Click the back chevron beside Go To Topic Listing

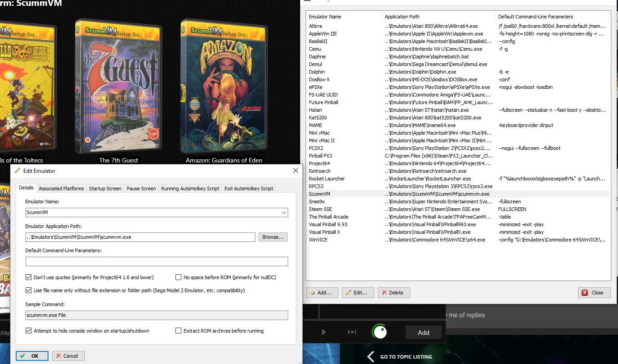tap(371, 356)
